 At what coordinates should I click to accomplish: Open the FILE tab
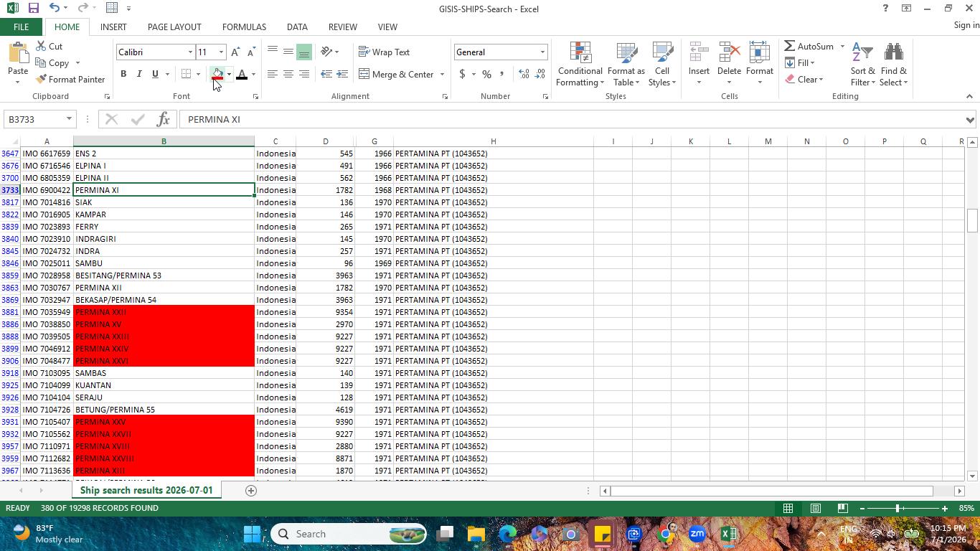click(21, 27)
